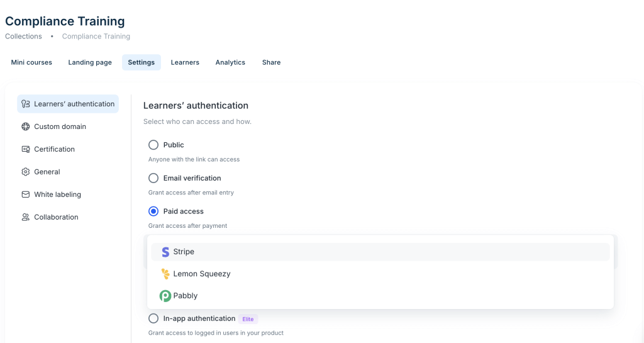The image size is (644, 343).
Task: Click the Stripe logo icon
Action: (165, 252)
